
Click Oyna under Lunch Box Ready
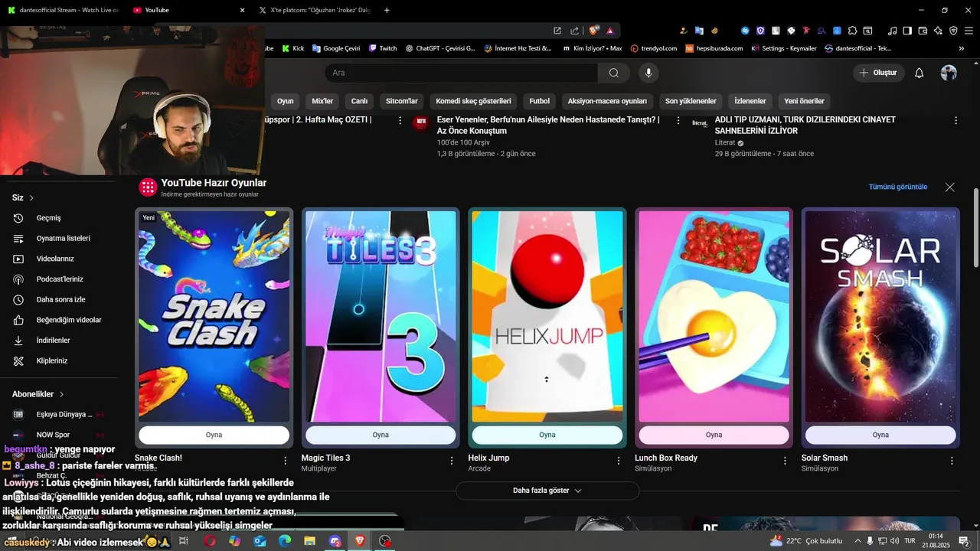tap(714, 435)
